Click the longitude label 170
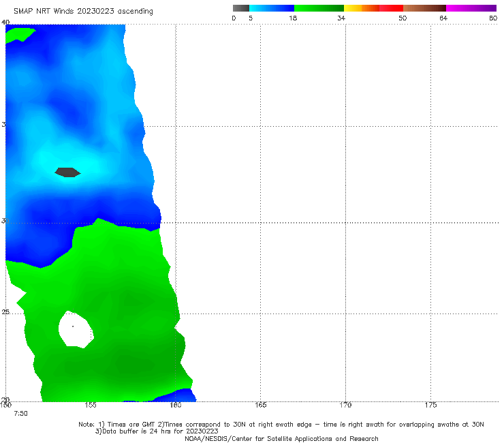 pos(345,405)
